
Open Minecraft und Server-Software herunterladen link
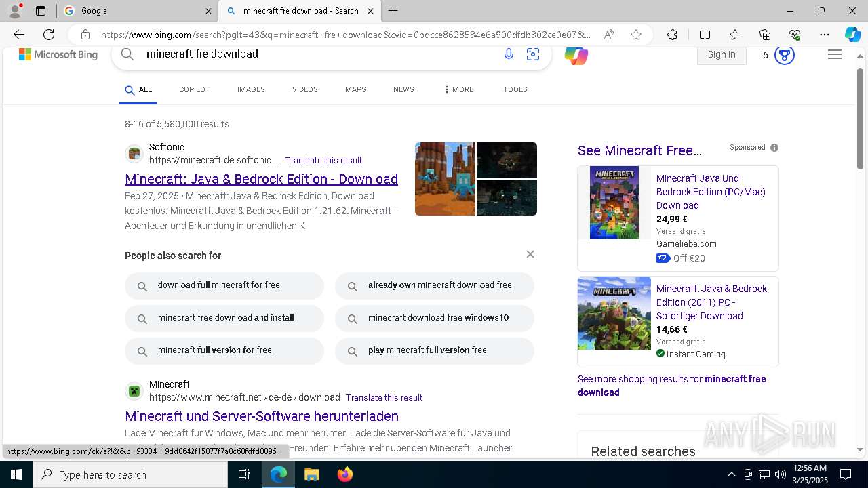(262, 416)
